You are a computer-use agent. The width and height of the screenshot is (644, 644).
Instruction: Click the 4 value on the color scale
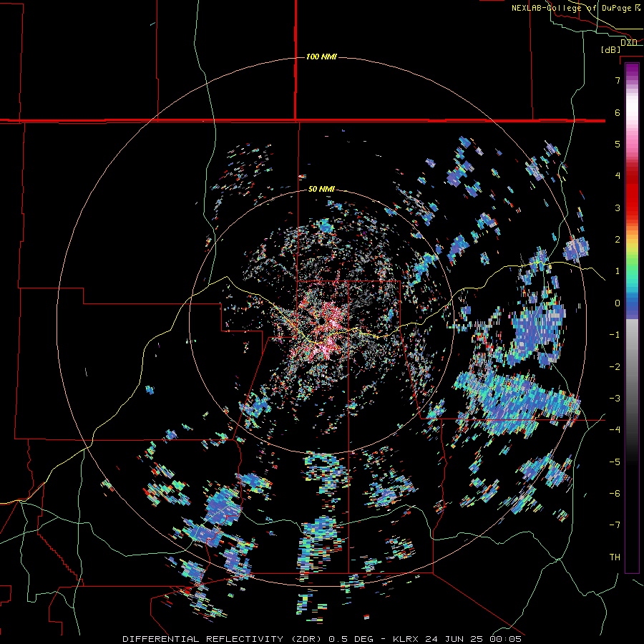click(618, 176)
